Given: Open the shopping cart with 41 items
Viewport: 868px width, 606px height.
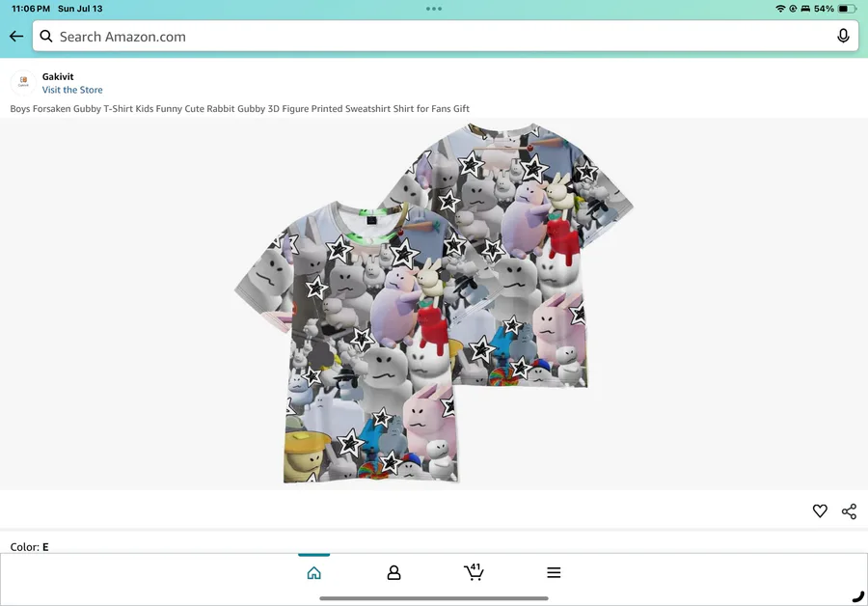Looking at the screenshot, I should 474,571.
